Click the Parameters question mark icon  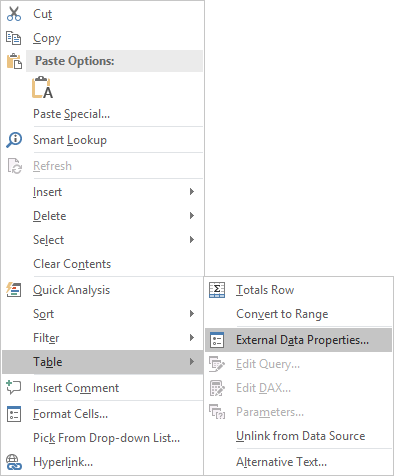217,412
